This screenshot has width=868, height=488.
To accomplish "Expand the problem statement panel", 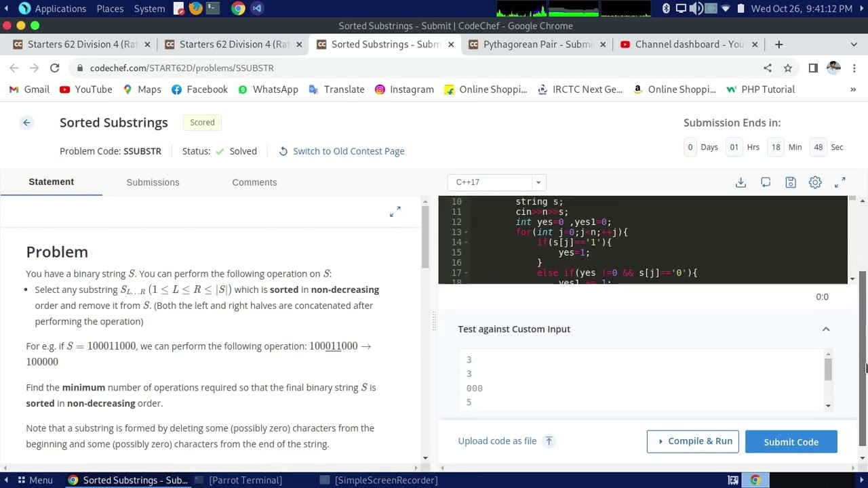I will pos(395,212).
